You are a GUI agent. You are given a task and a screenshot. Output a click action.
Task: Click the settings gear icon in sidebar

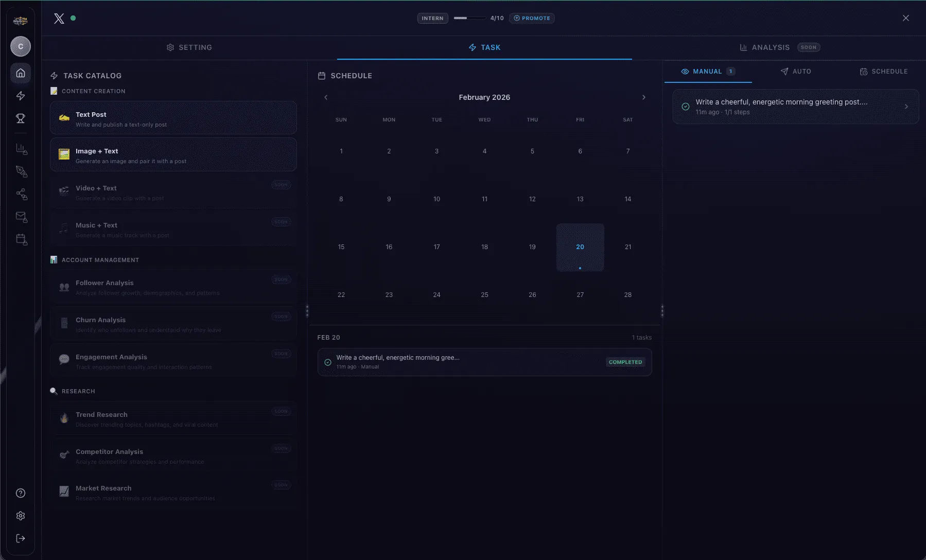[x=20, y=515]
